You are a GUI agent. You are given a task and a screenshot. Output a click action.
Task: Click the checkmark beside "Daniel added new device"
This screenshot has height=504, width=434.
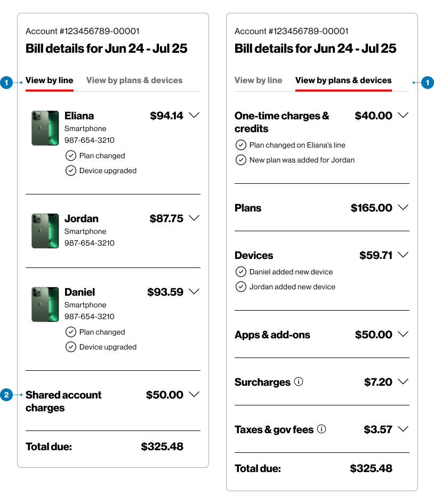pos(240,272)
